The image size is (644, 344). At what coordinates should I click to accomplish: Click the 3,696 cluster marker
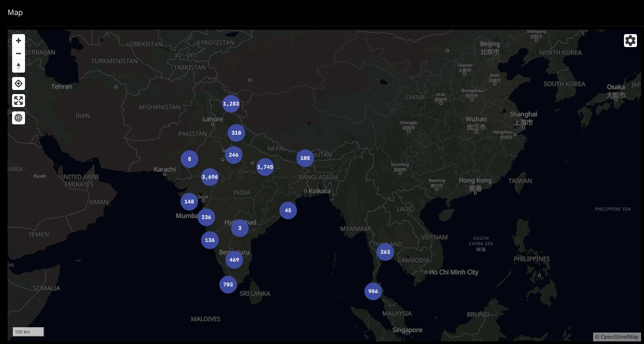pos(210,177)
